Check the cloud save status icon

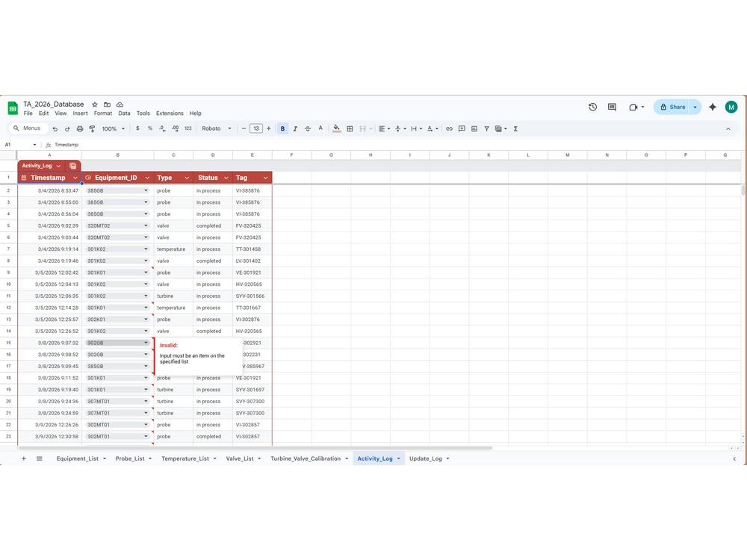(120, 105)
